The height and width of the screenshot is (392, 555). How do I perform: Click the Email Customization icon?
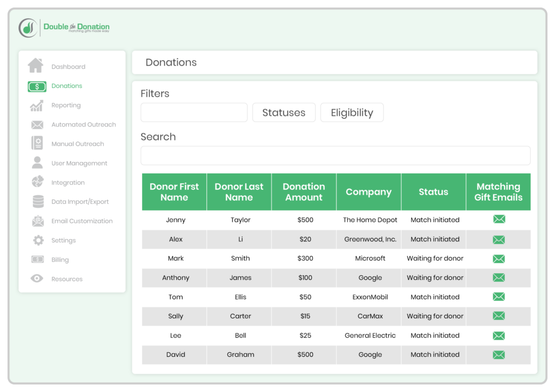point(38,221)
